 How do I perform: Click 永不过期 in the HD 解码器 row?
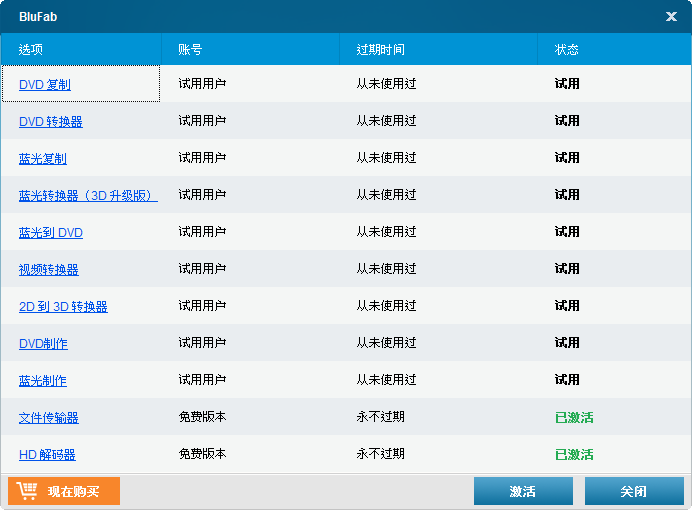[380, 454]
